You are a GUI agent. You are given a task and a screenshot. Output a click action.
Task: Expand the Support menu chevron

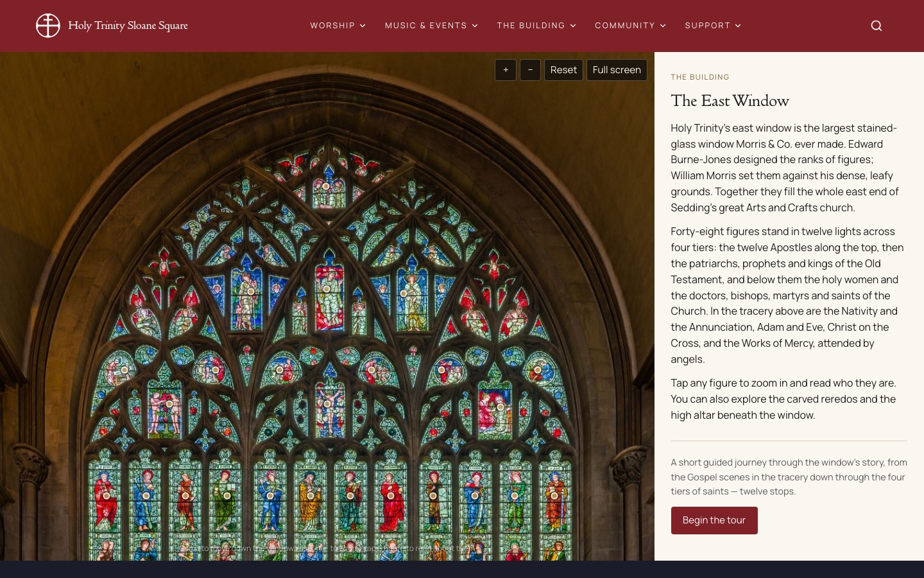738,26
